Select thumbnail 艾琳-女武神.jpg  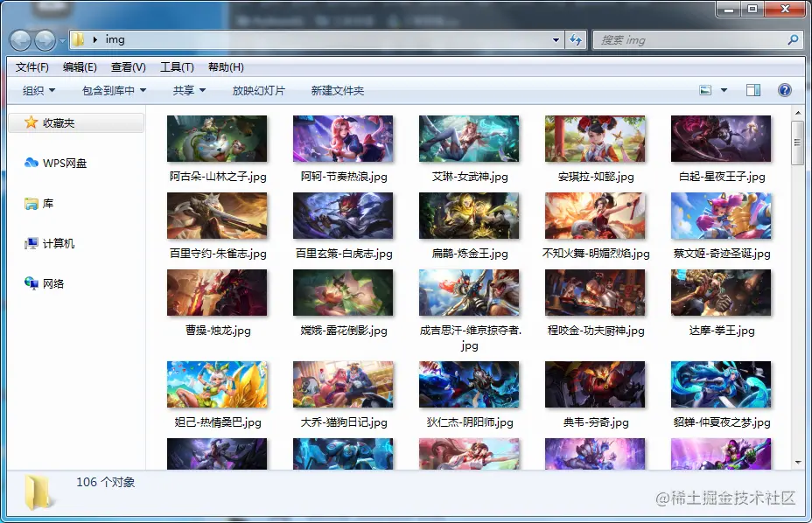[469, 139]
